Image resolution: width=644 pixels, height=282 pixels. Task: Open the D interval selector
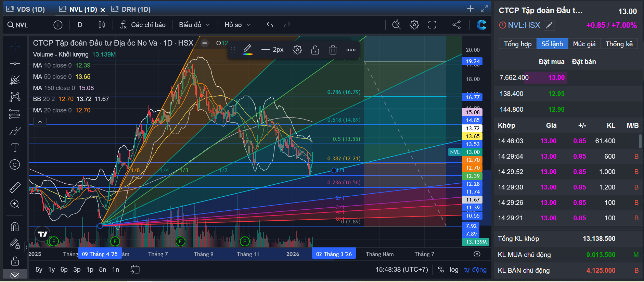[x=80, y=25]
